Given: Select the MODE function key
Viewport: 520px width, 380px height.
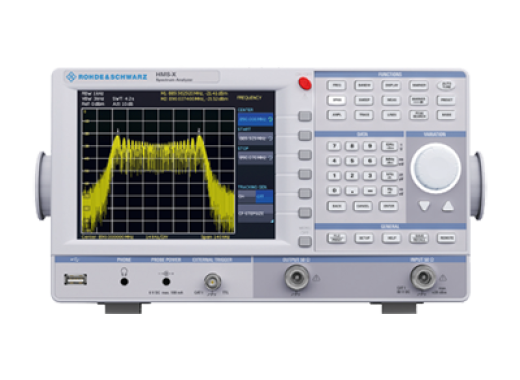Looking at the screenshot, I should pos(446,115).
